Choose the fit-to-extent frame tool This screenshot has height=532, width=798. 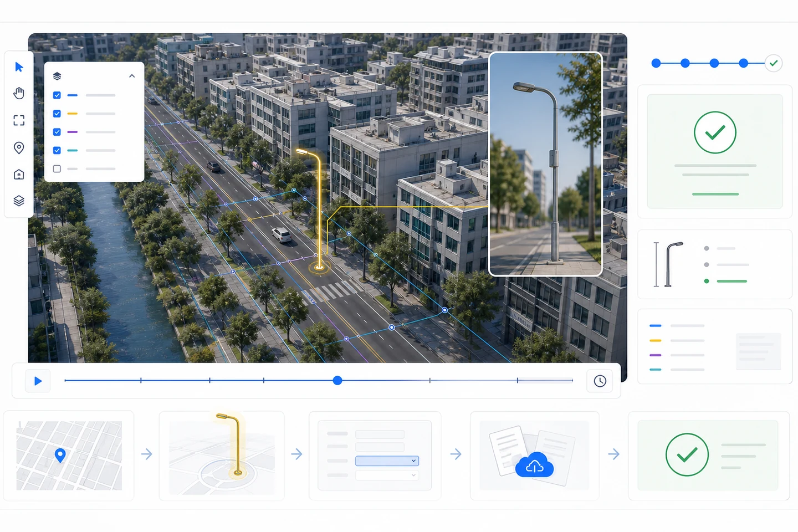pyautogui.click(x=19, y=120)
